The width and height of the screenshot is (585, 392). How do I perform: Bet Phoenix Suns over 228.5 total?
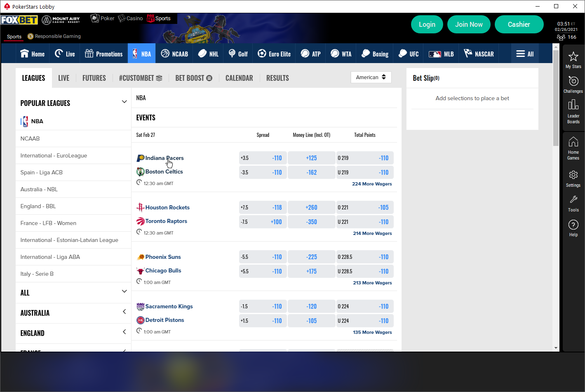[x=365, y=257]
